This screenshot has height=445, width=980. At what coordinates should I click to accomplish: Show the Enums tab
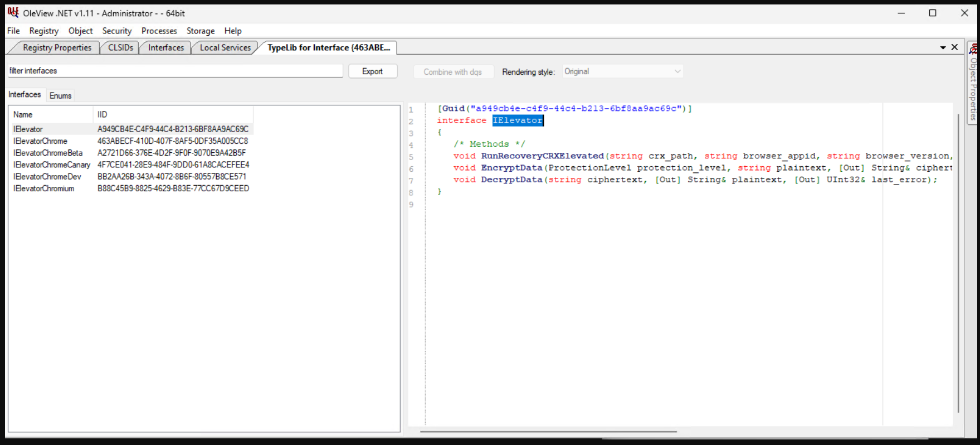tap(60, 95)
